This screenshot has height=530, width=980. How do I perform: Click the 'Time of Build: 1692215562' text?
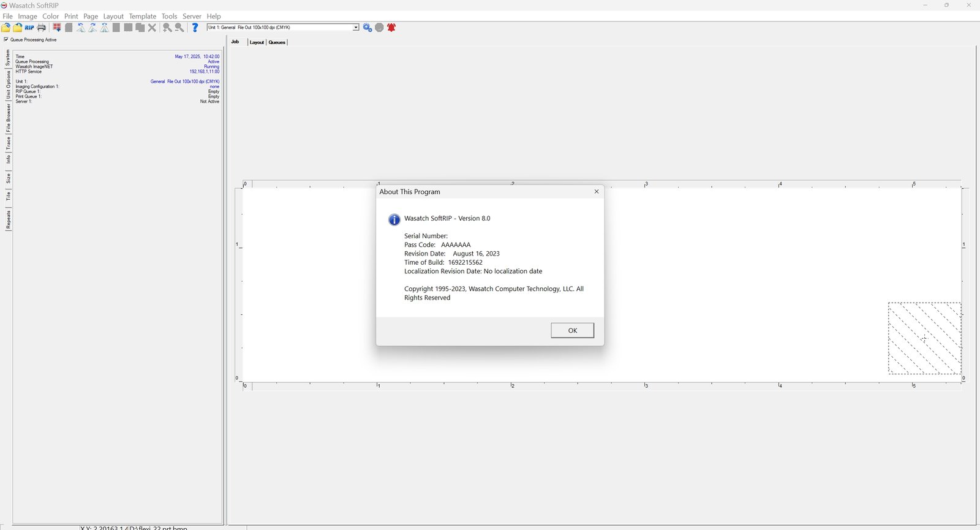tap(443, 262)
